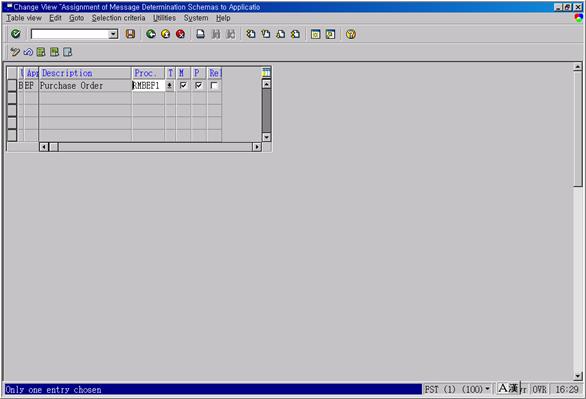Open the Utilities menu
586x399 pixels.
pos(164,18)
